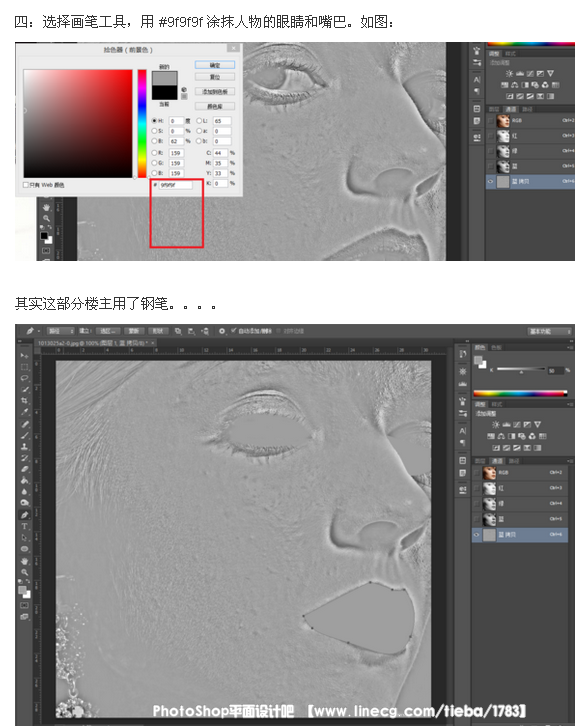This screenshot has height=728, width=576.
Task: Select the Brush tool in lower toolbar
Action: tap(24, 435)
